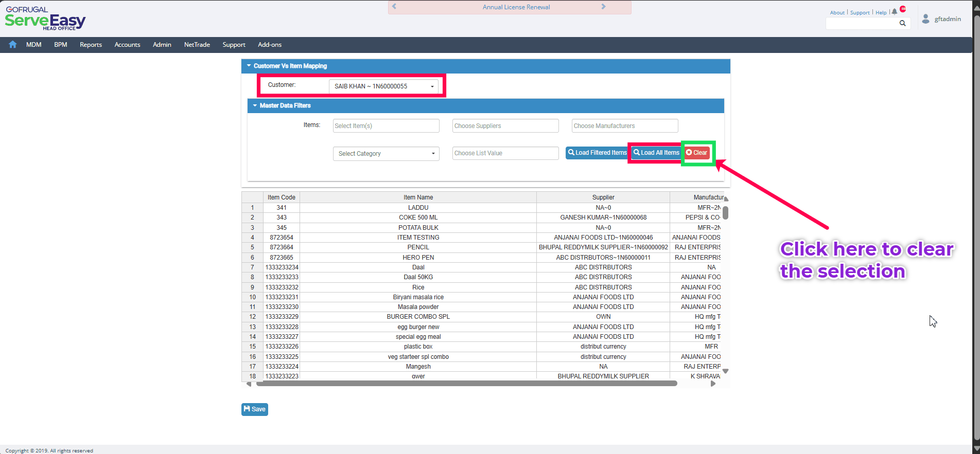Select the POTATA BULK item
The width and height of the screenshot is (980, 454).
coord(418,228)
